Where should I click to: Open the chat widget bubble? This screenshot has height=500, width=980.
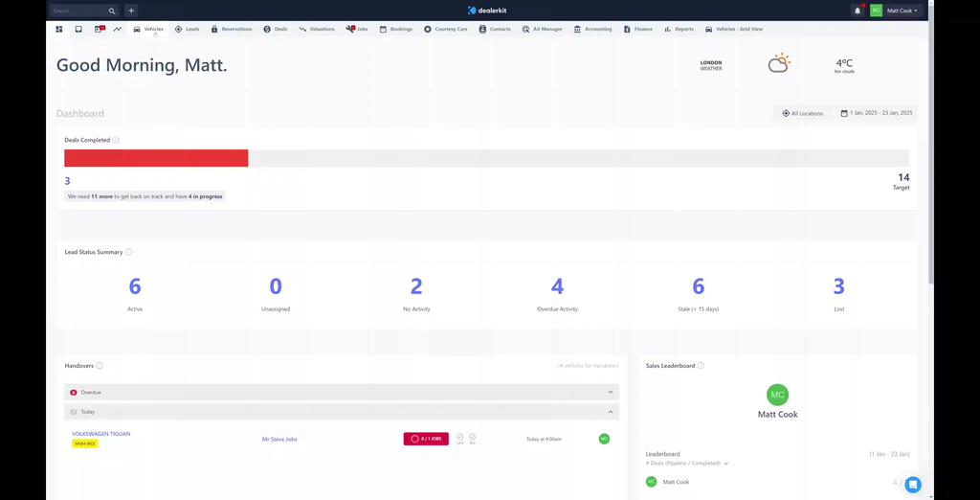click(912, 485)
